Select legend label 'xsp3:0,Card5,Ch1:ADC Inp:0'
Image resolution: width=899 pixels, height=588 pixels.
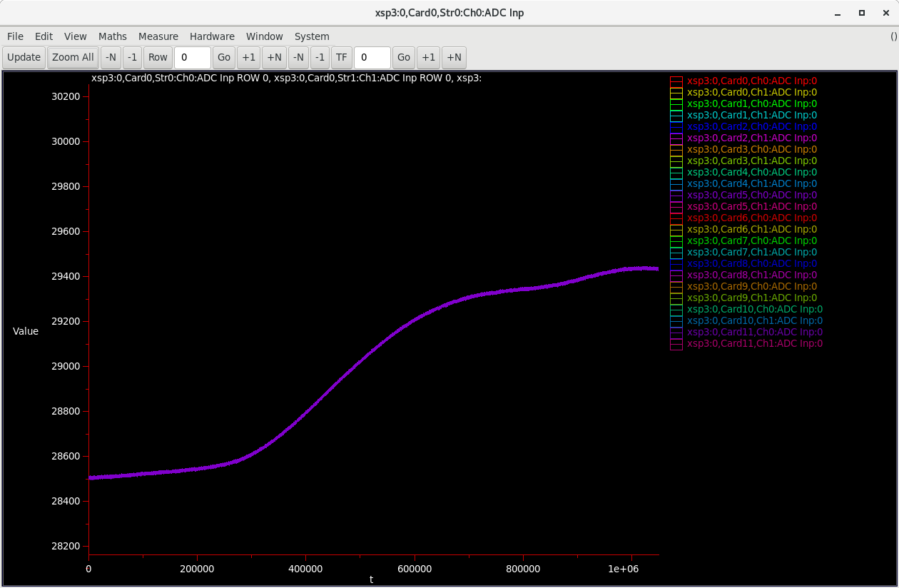pos(752,207)
